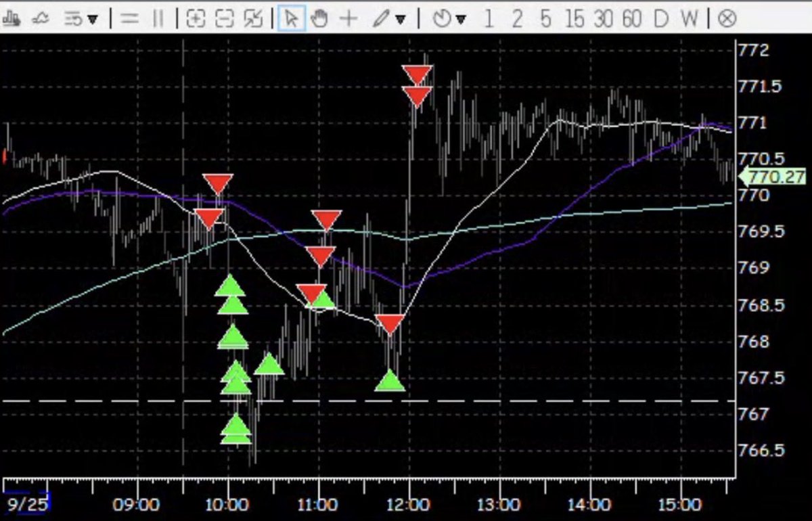Image resolution: width=812 pixels, height=521 pixels.
Task: Click the 15:00 time axis label
Action: (679, 505)
